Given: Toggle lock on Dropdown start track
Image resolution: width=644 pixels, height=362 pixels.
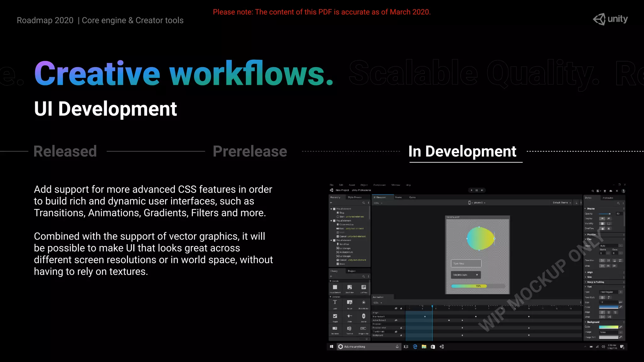Looking at the screenshot, I should (x=401, y=328).
